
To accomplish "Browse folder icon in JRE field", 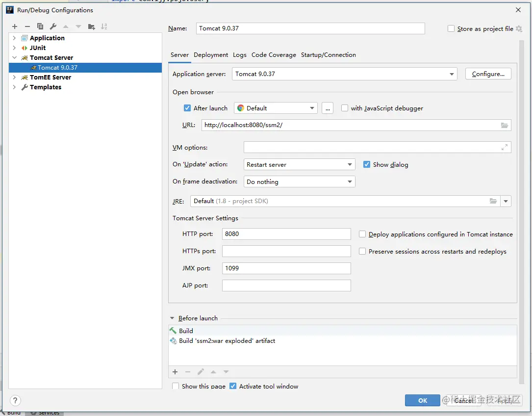I will click(493, 201).
